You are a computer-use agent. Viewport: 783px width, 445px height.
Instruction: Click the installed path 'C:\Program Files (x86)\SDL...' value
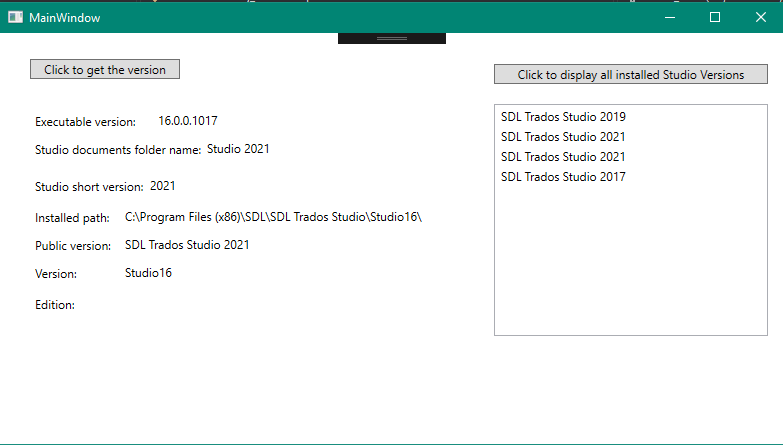[x=273, y=217]
